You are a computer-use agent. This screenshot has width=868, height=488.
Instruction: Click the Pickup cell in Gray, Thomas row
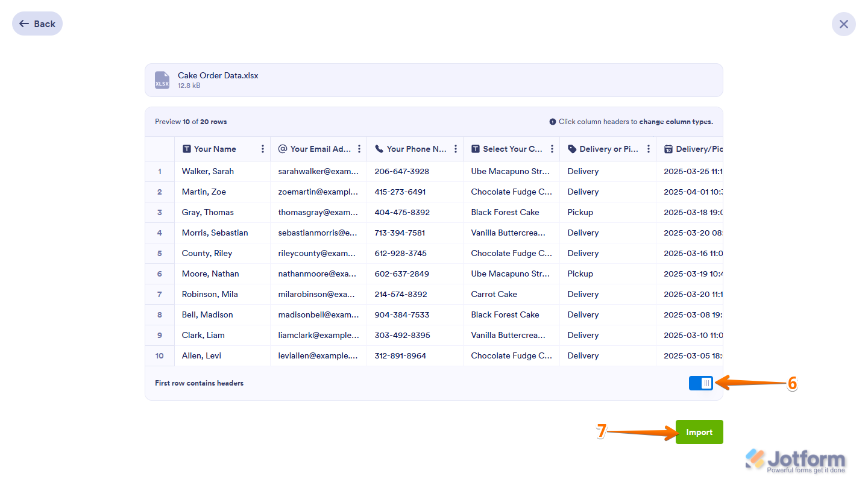pyautogui.click(x=608, y=212)
